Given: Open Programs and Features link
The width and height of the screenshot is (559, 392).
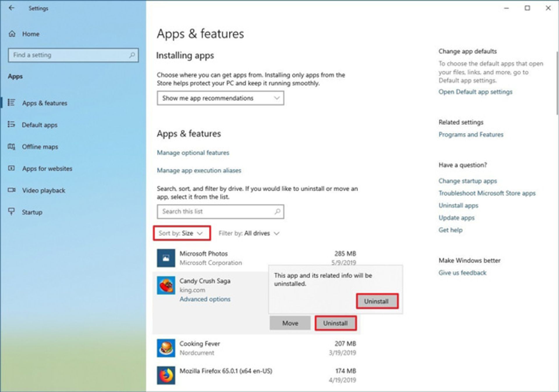Looking at the screenshot, I should (x=471, y=135).
